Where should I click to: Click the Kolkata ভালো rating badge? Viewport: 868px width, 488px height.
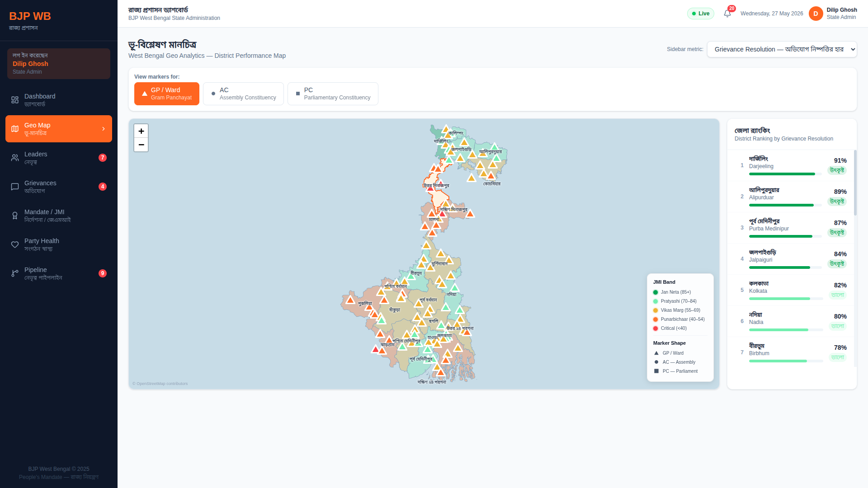click(838, 295)
